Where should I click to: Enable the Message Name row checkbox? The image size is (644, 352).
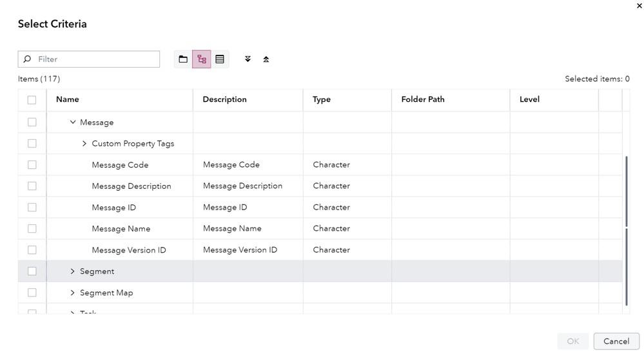coord(32,229)
